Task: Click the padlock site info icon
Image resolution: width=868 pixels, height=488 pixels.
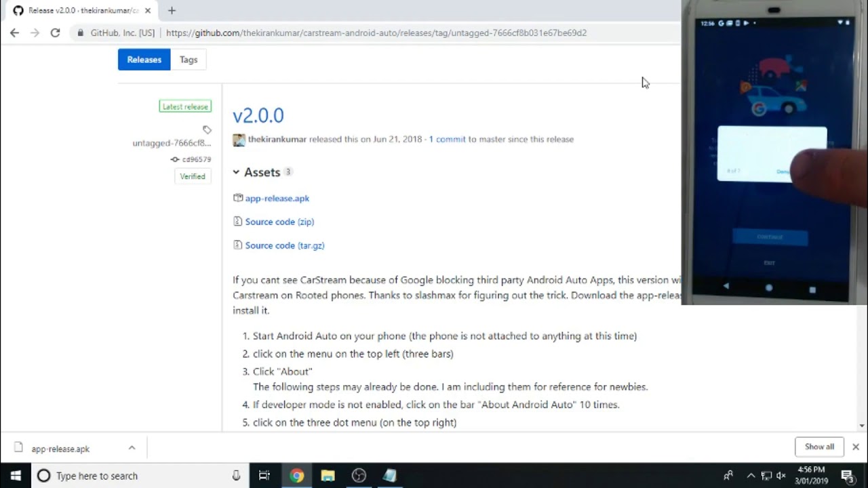Action: pos(81,33)
